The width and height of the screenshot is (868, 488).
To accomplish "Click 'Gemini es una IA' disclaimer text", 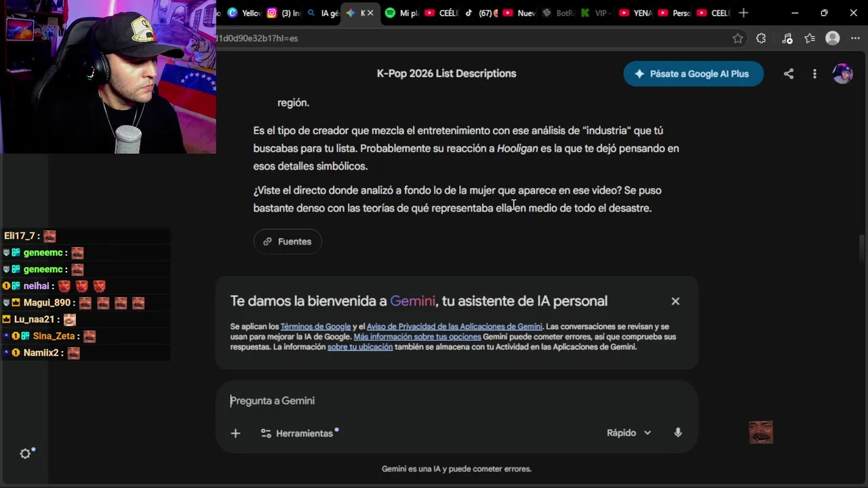I will click(456, 468).
